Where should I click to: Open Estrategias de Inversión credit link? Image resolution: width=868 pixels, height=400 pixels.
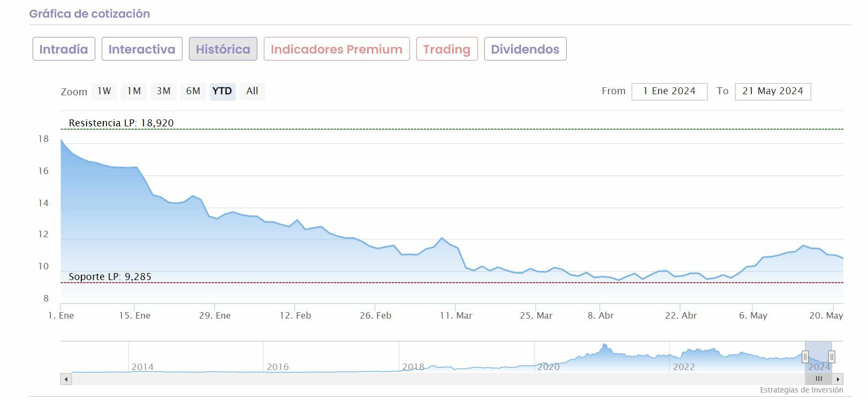pos(801,390)
